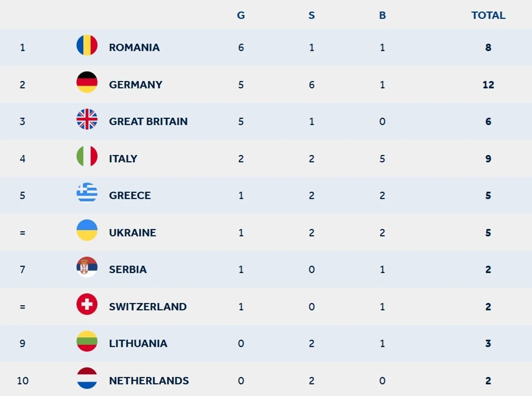This screenshot has width=532, height=396.
Task: Select the Greece flag icon
Action: pos(87,193)
